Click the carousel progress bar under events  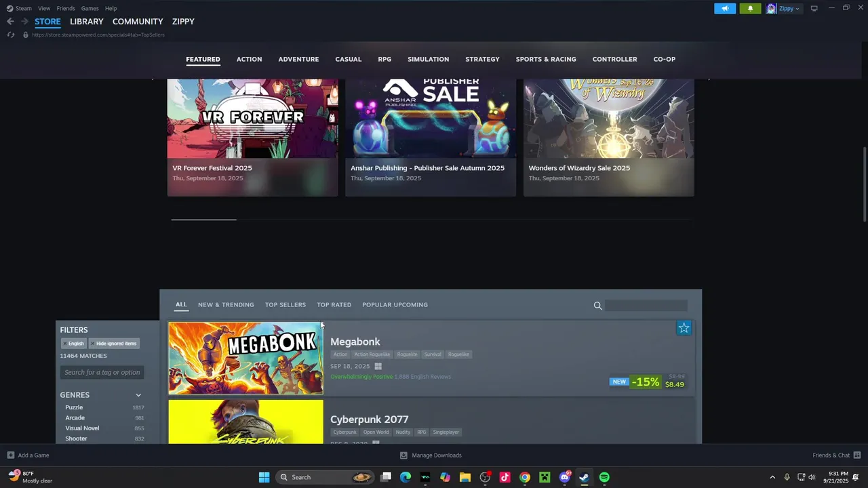[431, 220]
